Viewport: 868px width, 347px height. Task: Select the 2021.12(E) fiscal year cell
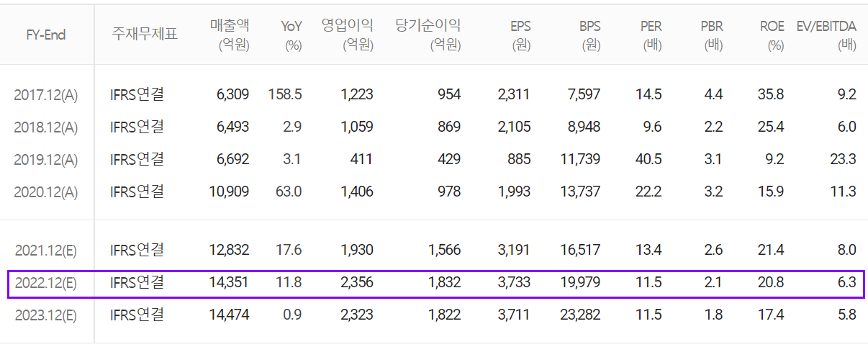pos(45,251)
